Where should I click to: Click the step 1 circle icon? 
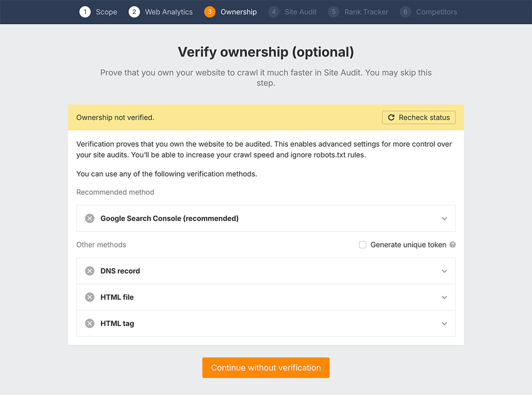85,11
